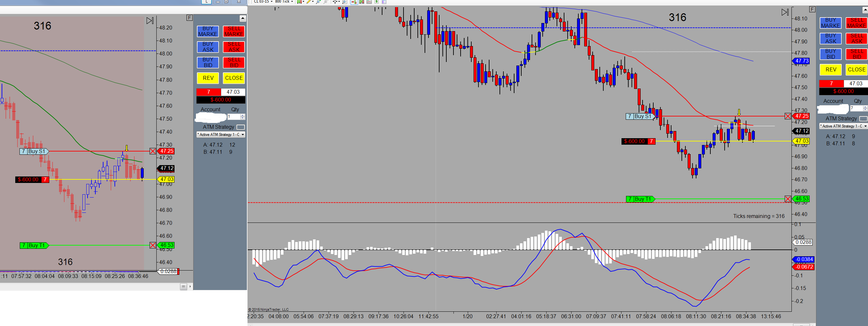This screenshot has width=868, height=326.
Task: Click the Qty field in left panel
Action: [x=234, y=117]
